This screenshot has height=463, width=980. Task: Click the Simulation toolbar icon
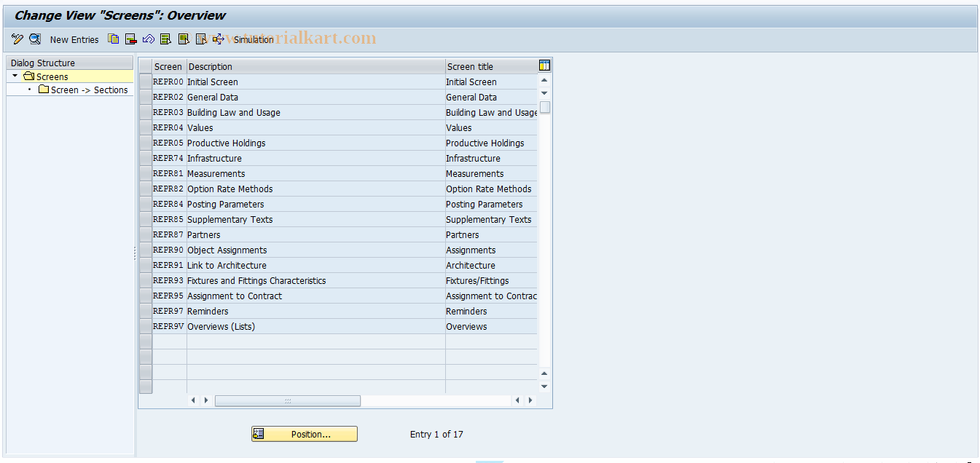tap(219, 39)
